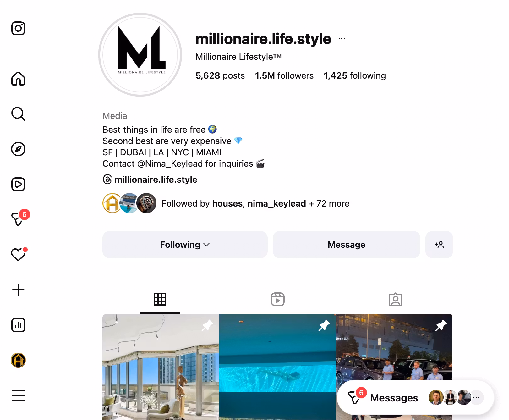This screenshot has height=420, width=509.
Task: Open profile options three-dot menu
Action: click(342, 39)
